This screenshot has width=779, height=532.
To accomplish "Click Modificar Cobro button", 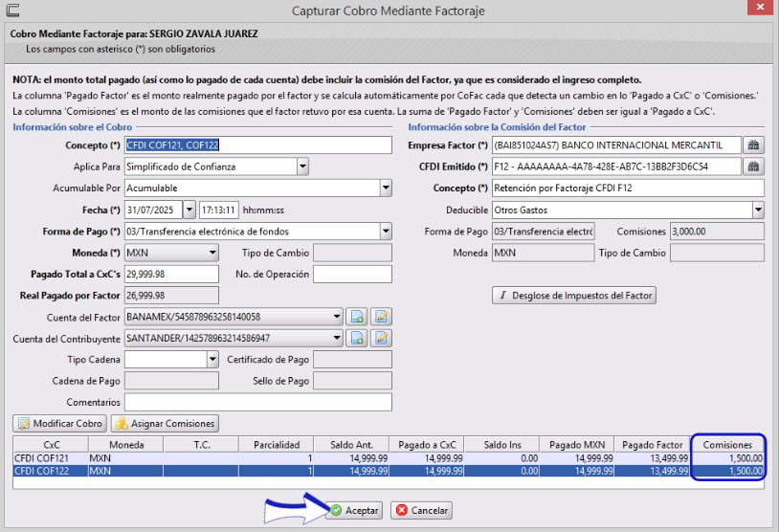I will 59,423.
